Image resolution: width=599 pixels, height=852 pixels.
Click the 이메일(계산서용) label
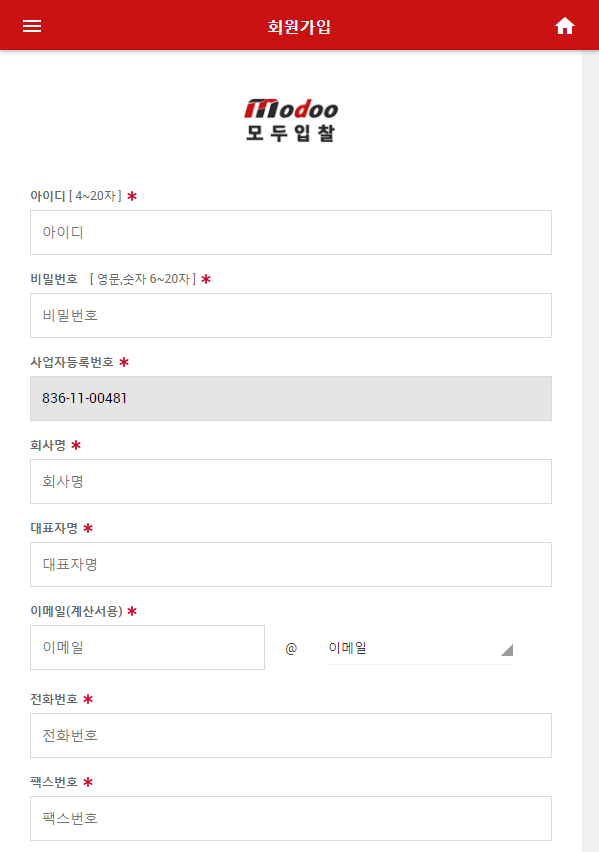(76, 611)
